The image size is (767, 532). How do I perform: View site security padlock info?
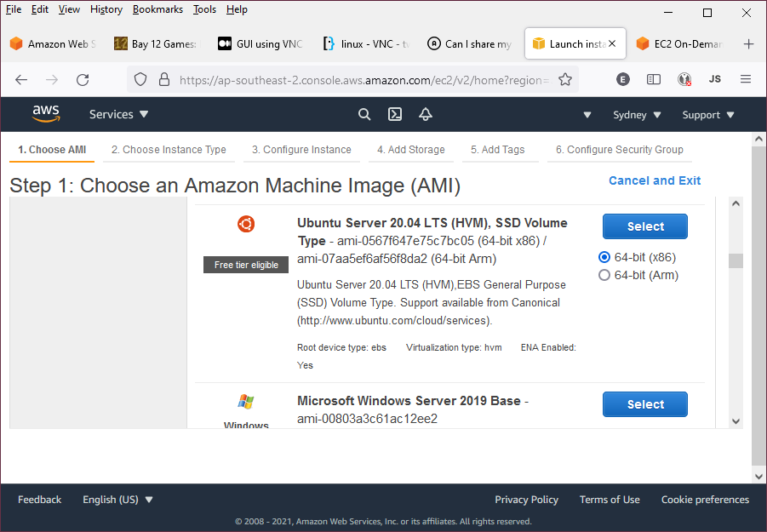(x=164, y=79)
